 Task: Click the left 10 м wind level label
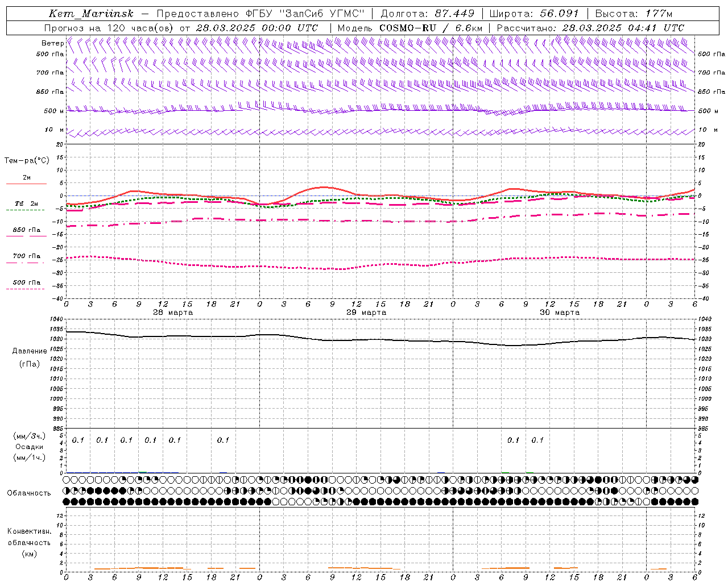pos(55,130)
